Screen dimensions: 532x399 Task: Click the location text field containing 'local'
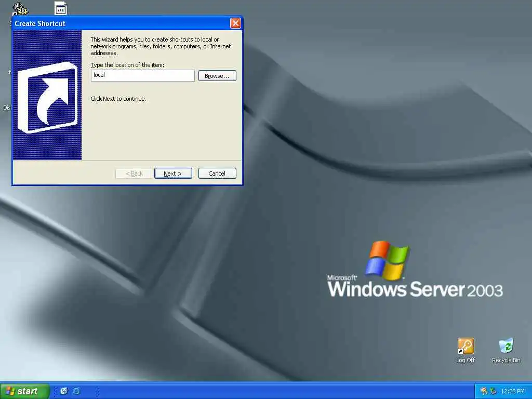(142, 75)
